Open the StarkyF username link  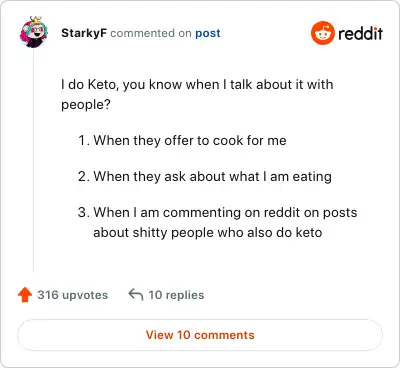coord(84,33)
